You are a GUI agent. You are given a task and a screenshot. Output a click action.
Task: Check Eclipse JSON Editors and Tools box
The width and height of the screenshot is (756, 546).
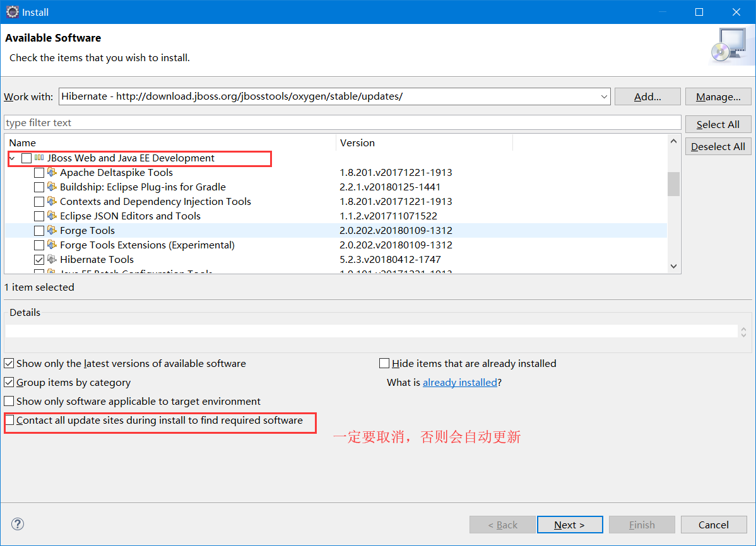pyautogui.click(x=39, y=216)
